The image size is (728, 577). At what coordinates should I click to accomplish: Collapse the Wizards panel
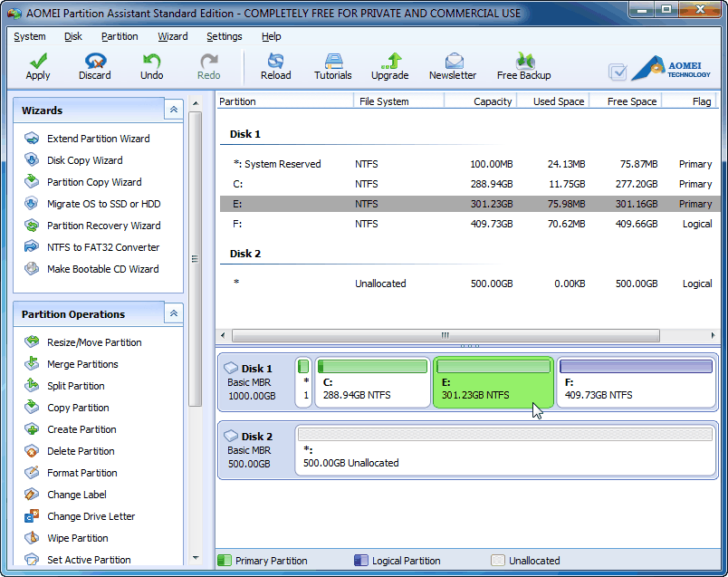point(174,110)
